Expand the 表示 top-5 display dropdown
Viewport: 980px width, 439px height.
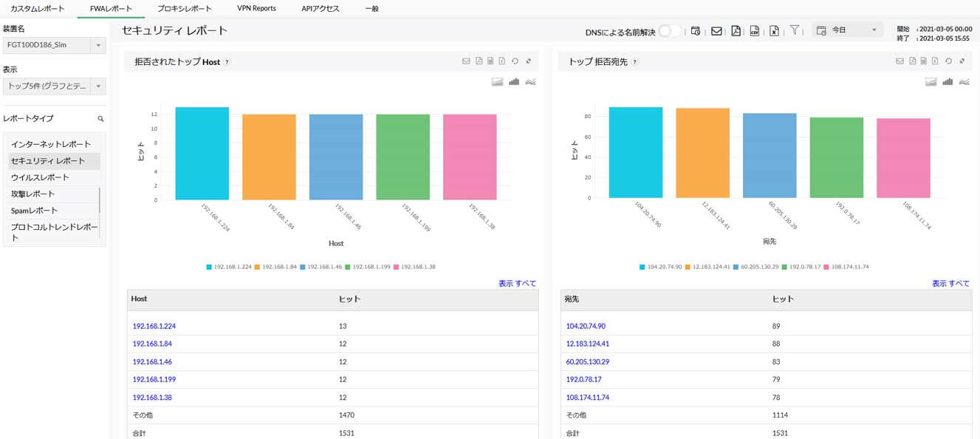tap(98, 86)
